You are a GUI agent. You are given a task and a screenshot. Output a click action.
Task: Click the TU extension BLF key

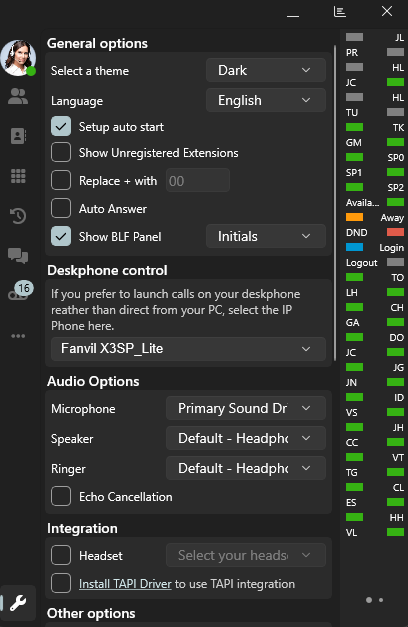click(x=375, y=112)
